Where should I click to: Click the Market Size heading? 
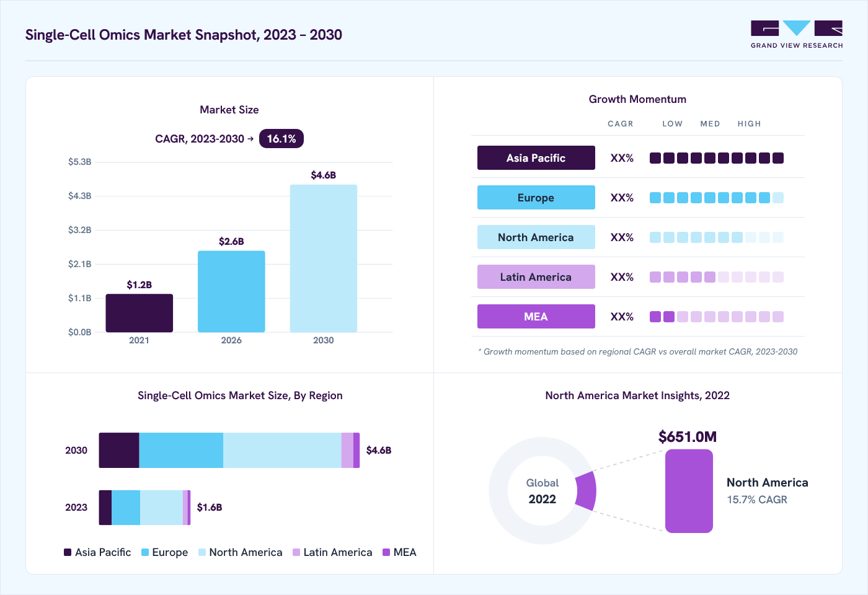(x=229, y=110)
